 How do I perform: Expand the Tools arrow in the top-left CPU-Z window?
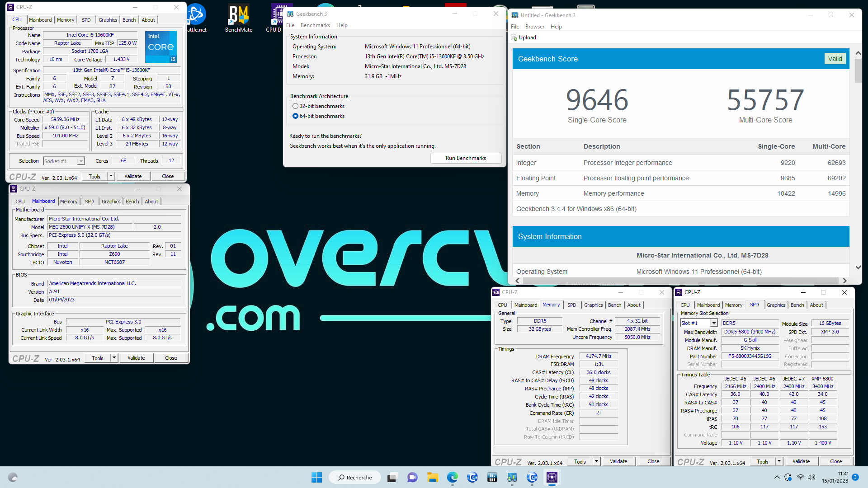click(x=111, y=176)
